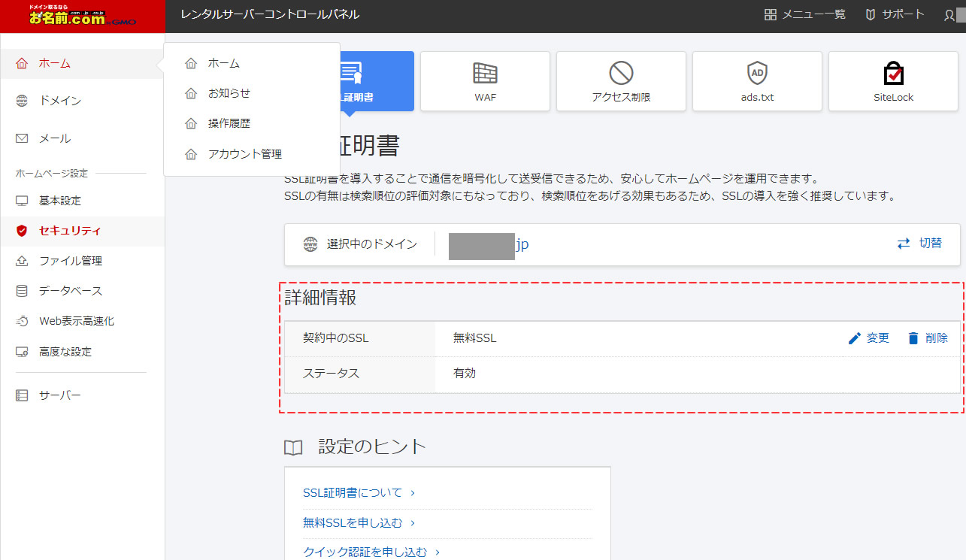Click the pencil icon next to 変更

(854, 338)
